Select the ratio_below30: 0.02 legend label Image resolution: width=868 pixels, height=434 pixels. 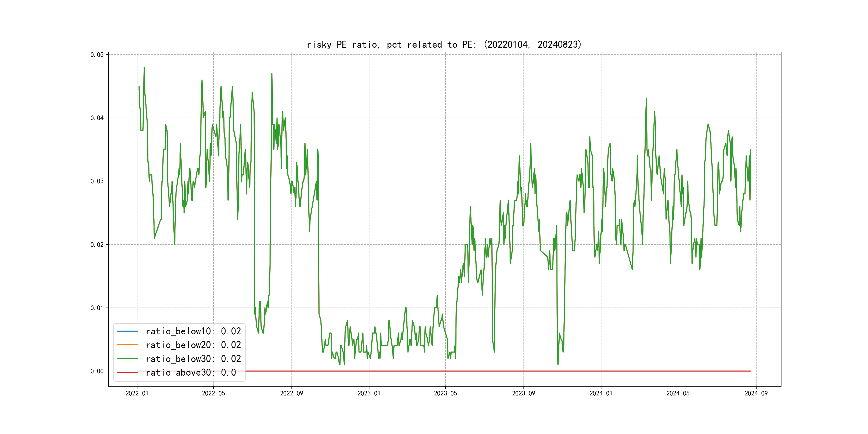(x=193, y=358)
